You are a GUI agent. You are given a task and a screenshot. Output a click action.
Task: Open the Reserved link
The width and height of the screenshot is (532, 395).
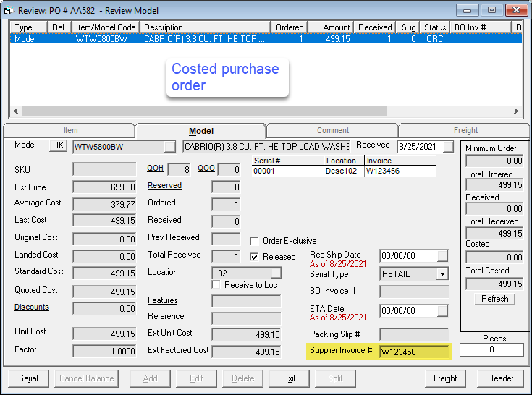coord(164,185)
